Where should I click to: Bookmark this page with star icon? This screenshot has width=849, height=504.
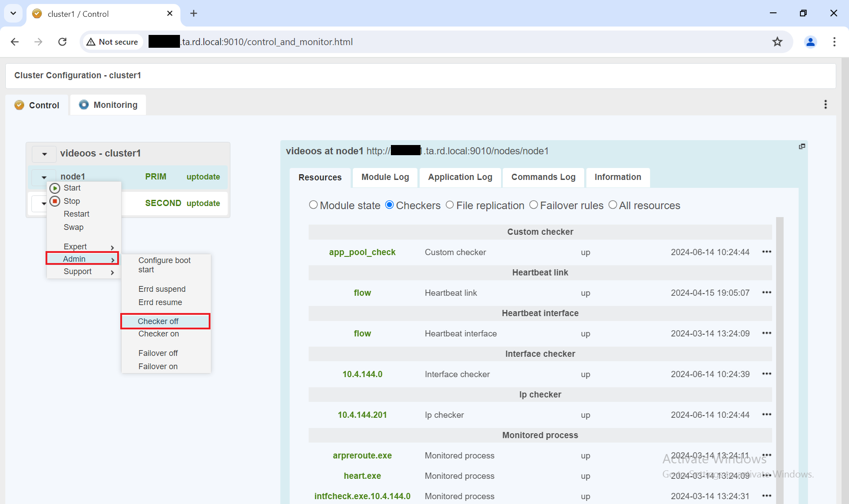click(777, 42)
